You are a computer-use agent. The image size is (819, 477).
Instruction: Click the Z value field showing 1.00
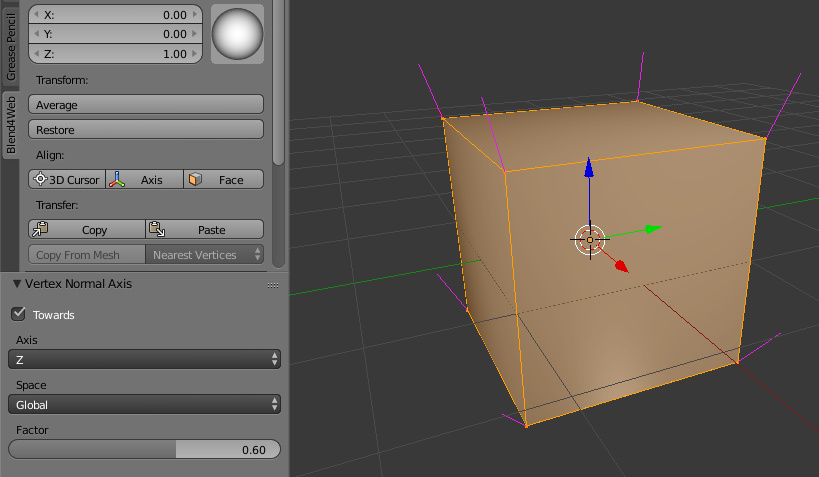[x=116, y=54]
